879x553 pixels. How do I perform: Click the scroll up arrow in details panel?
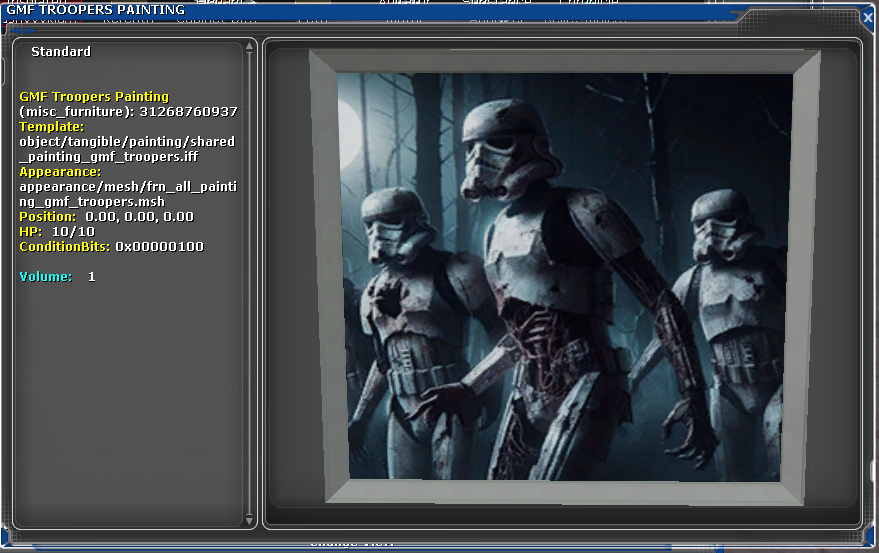249,47
